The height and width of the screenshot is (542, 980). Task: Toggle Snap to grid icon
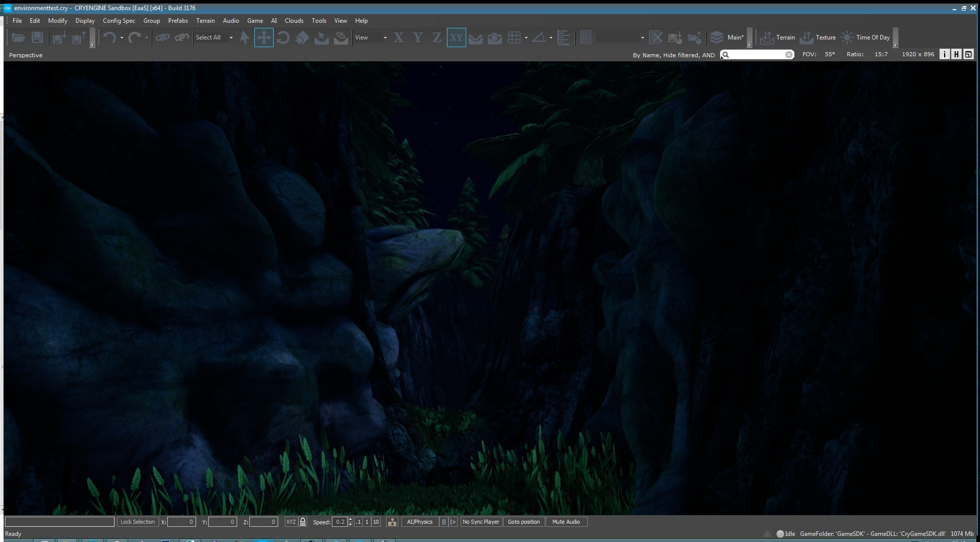[x=514, y=37]
